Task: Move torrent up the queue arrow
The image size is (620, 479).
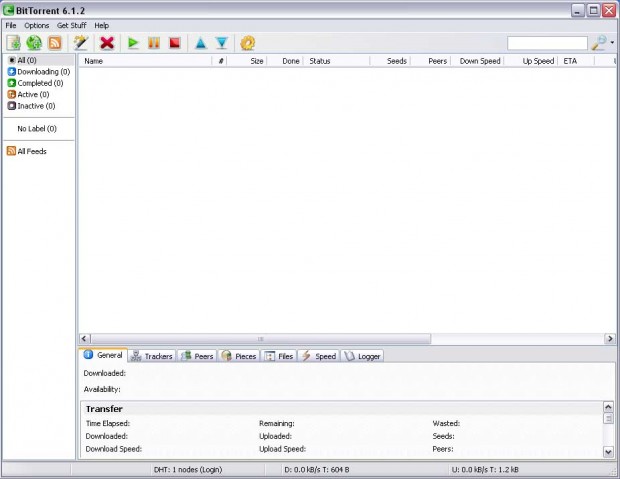Action: coord(201,43)
